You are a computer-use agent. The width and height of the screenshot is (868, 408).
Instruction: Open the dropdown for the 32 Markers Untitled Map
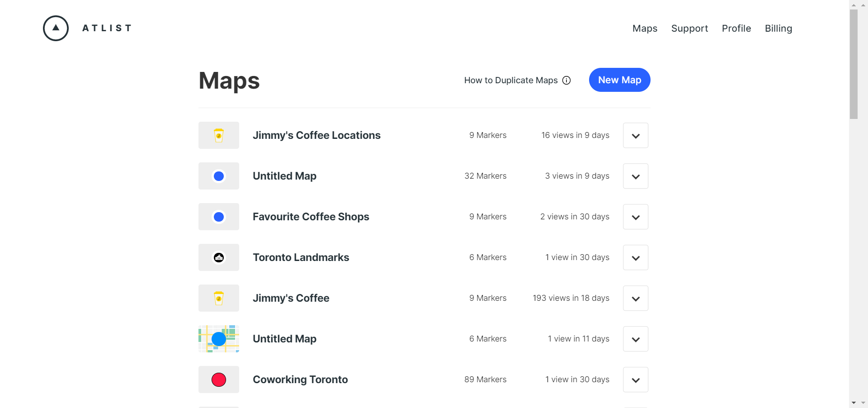(x=636, y=176)
